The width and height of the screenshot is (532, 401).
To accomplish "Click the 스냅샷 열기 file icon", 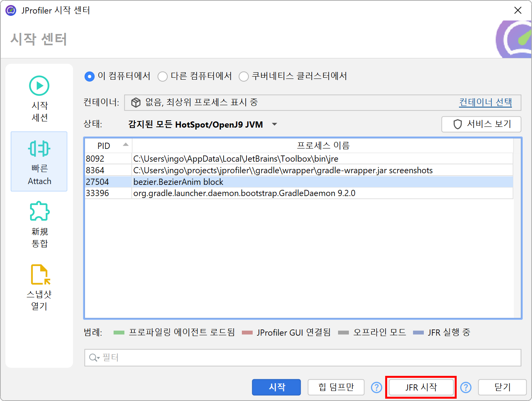I will point(40,275).
